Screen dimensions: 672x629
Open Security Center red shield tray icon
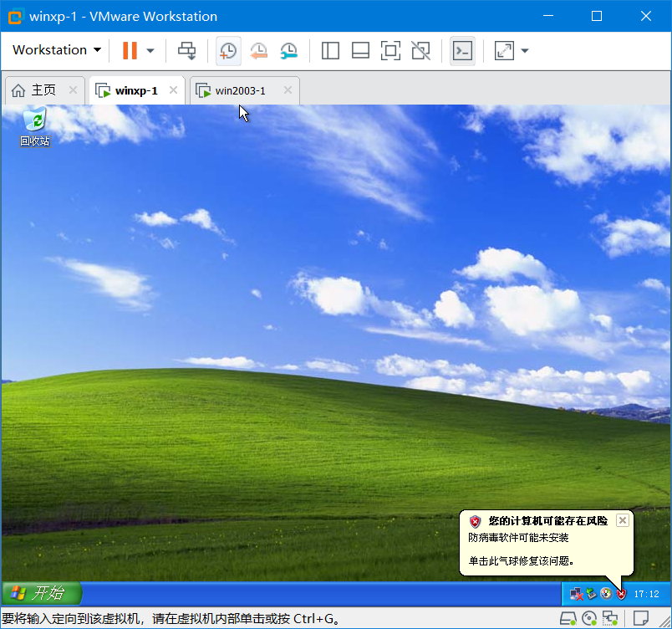[x=621, y=594]
